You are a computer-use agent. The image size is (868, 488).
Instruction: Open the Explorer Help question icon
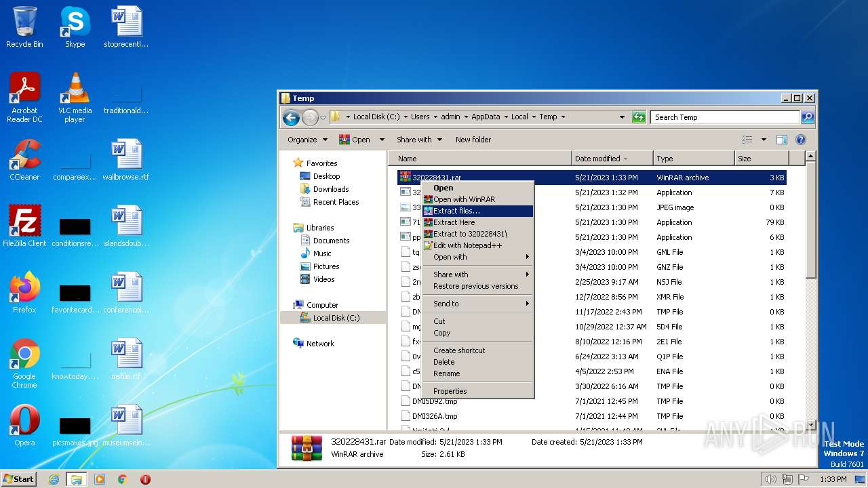click(x=800, y=140)
